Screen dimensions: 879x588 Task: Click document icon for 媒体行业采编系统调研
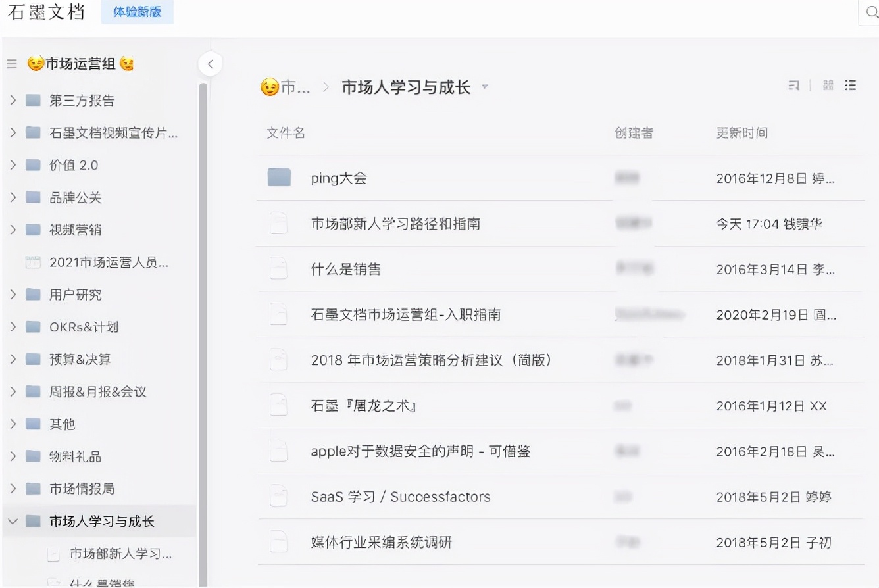click(279, 543)
